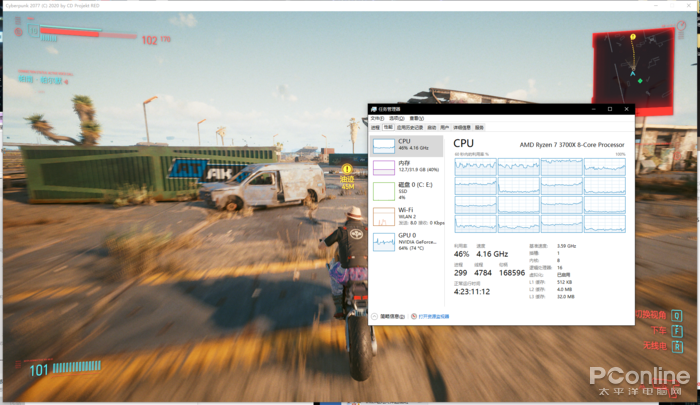Switch to the 详细信息 tab
700x405 pixels.
point(462,128)
